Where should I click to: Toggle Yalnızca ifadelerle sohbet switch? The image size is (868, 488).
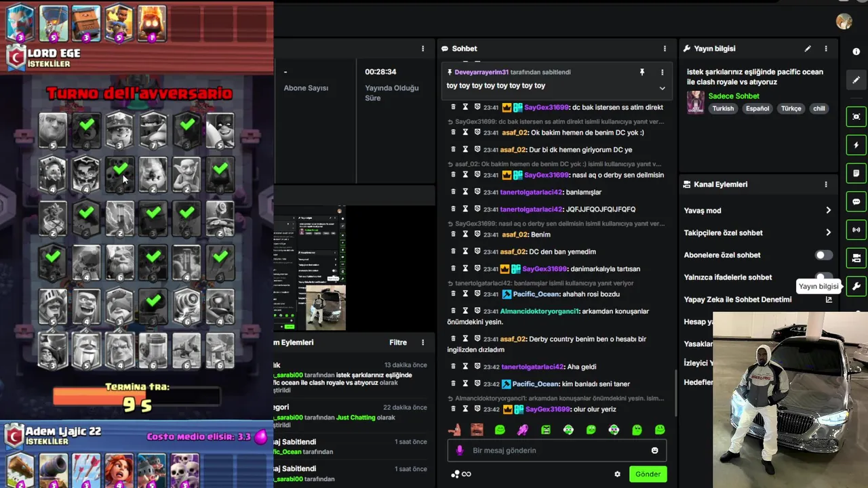(823, 277)
